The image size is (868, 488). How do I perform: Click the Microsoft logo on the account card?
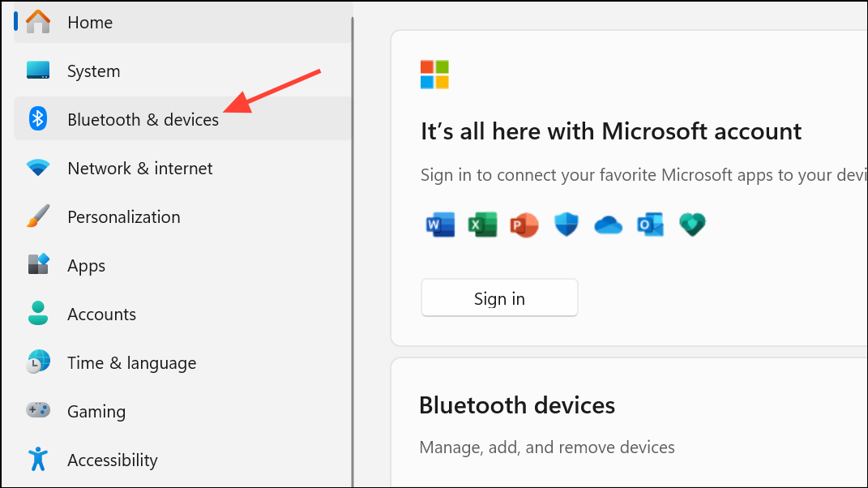[434, 74]
